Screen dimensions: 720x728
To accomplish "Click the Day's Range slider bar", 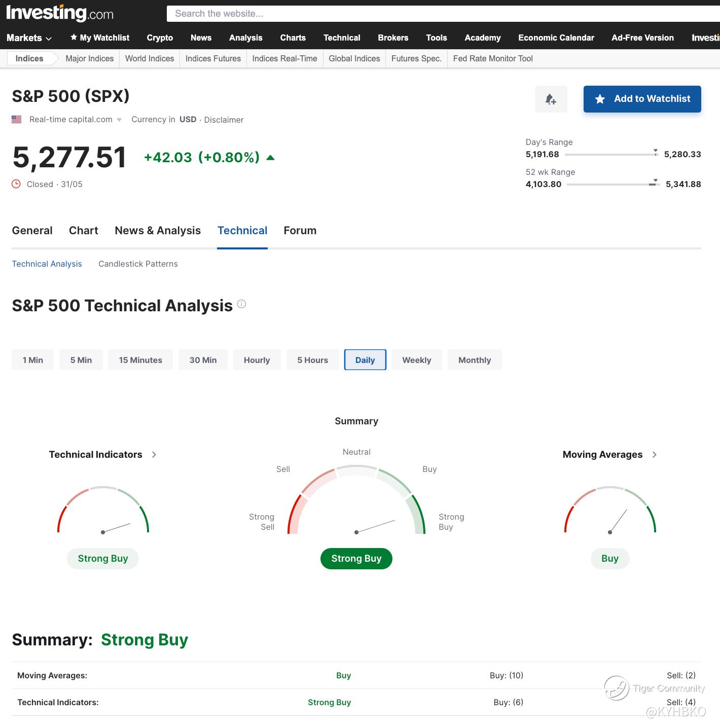I will 611,155.
